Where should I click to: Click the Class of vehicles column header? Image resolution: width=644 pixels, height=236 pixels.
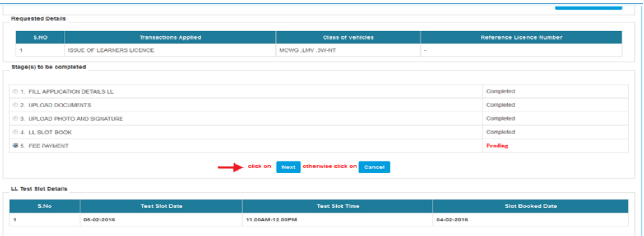click(348, 37)
